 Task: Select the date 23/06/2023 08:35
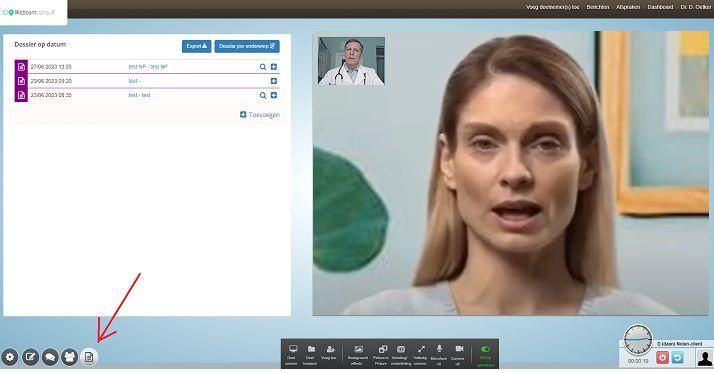click(51, 95)
